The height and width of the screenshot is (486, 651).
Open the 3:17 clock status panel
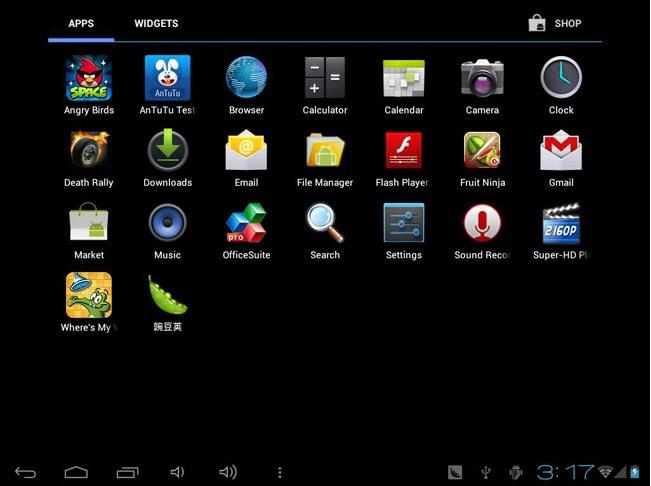click(x=565, y=472)
